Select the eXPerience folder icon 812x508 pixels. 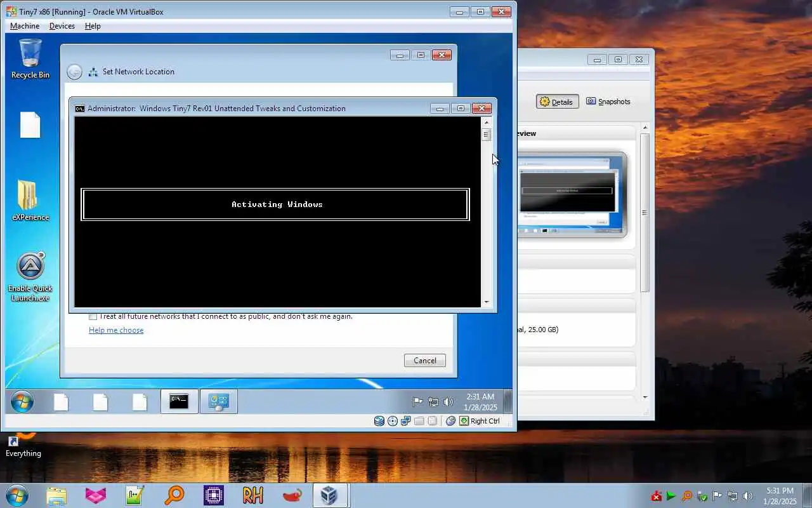(x=30, y=201)
